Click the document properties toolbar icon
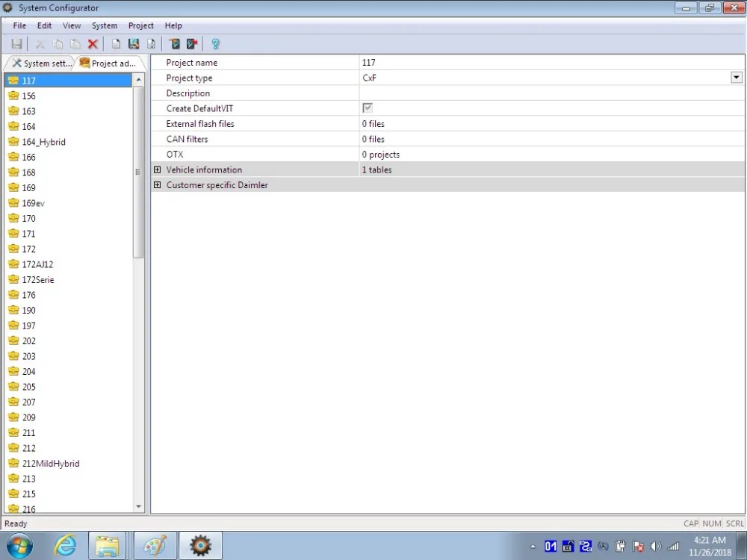747x560 pixels. tap(151, 44)
